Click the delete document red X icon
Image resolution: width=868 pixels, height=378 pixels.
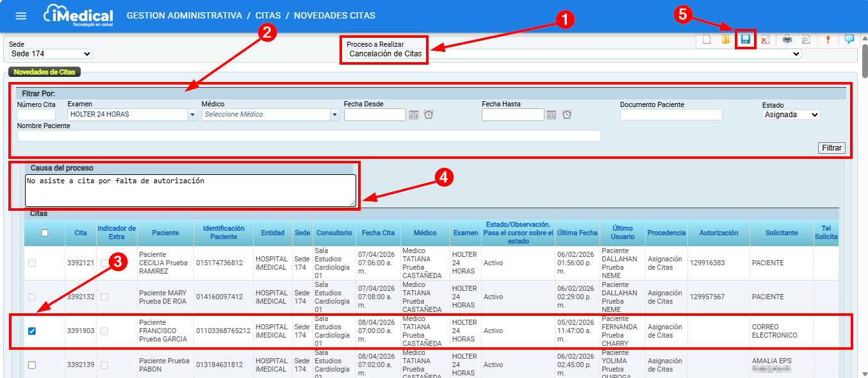(x=765, y=40)
